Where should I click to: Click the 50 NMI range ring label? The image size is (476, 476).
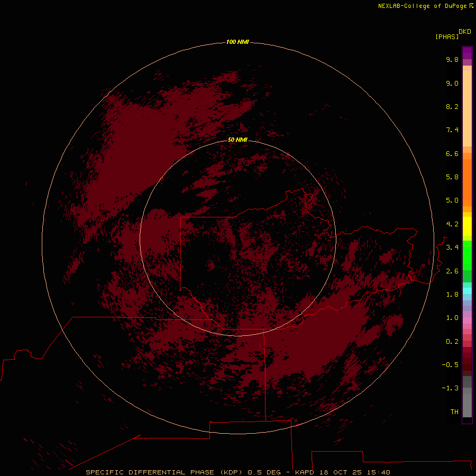pos(237,140)
